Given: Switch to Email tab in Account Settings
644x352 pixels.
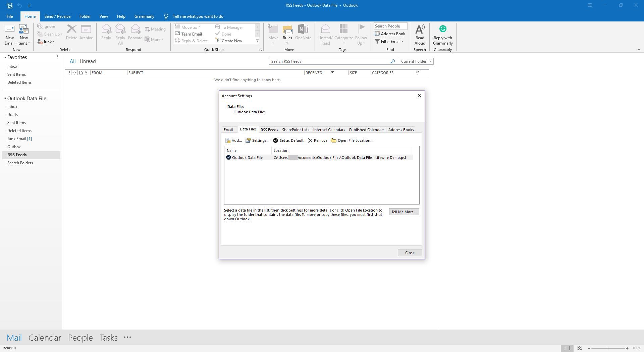Looking at the screenshot, I should [x=228, y=130].
